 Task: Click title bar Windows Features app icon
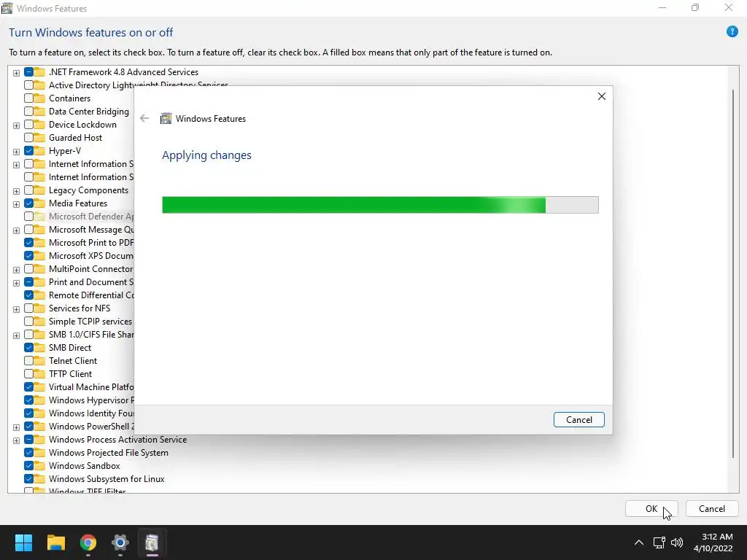click(x=7, y=8)
